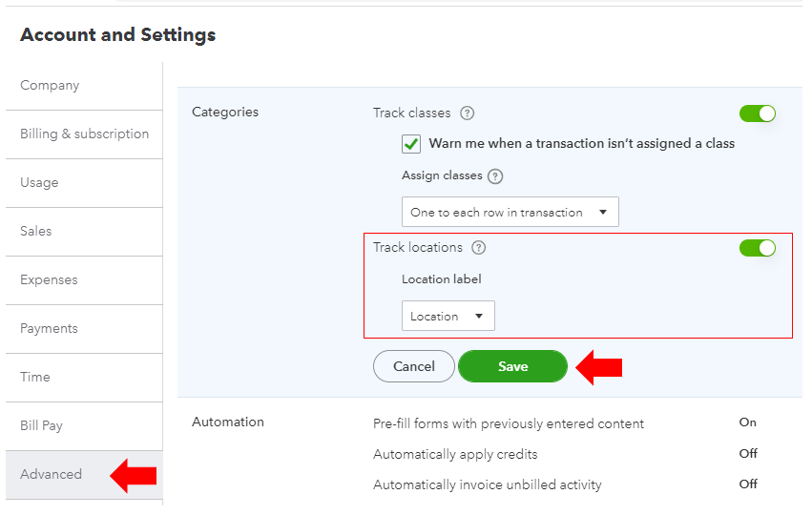
Task: Turn off the Track classes switch
Action: [757, 113]
